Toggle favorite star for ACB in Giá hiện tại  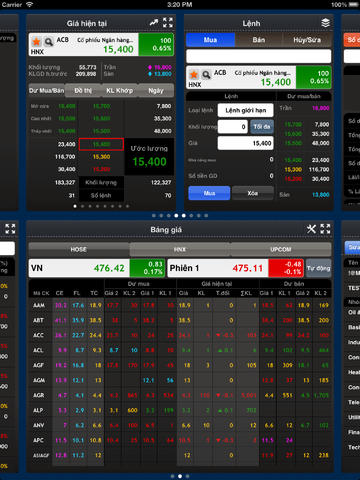(36, 42)
